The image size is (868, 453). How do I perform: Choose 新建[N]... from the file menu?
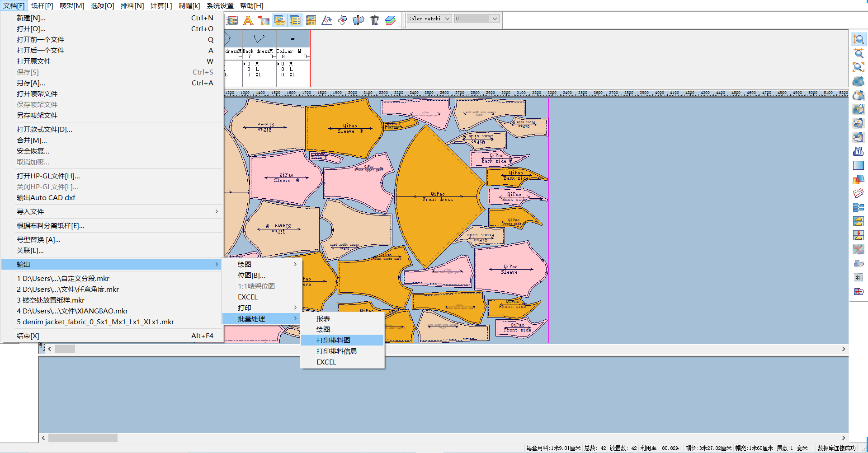click(112, 18)
